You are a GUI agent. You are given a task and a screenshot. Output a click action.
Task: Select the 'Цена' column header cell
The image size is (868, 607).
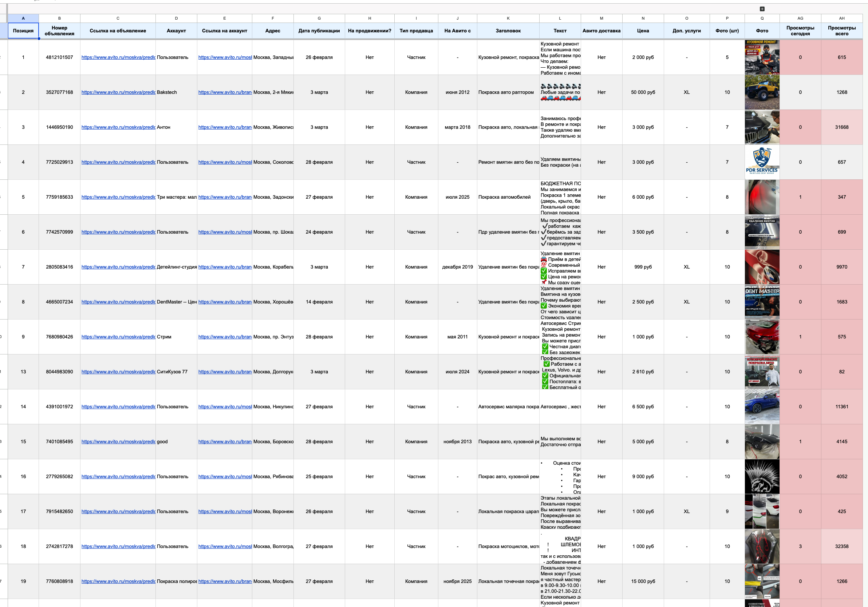pyautogui.click(x=643, y=31)
